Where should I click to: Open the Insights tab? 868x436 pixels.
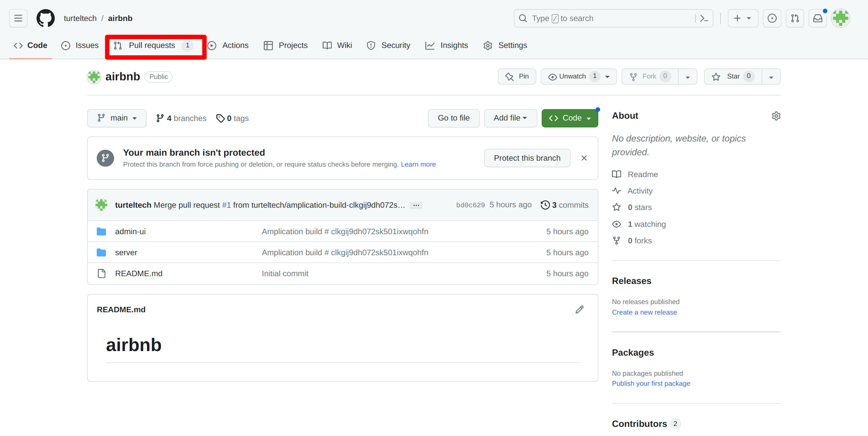click(446, 45)
